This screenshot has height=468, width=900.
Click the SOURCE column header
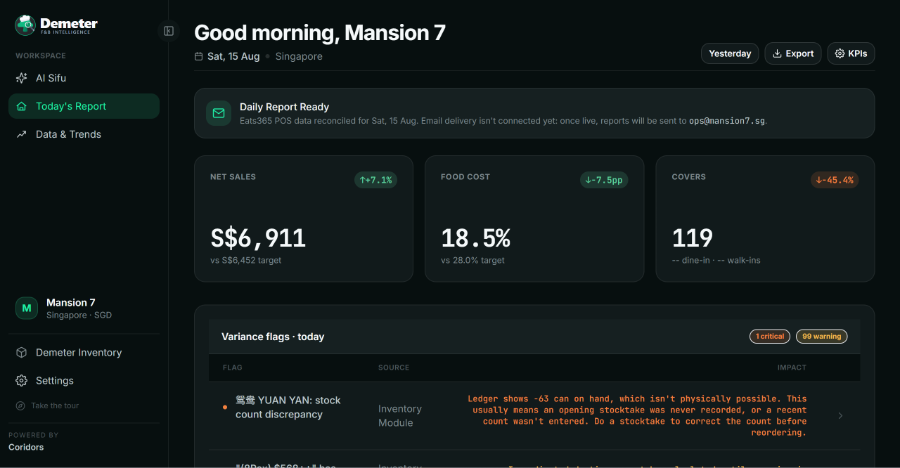pos(394,368)
